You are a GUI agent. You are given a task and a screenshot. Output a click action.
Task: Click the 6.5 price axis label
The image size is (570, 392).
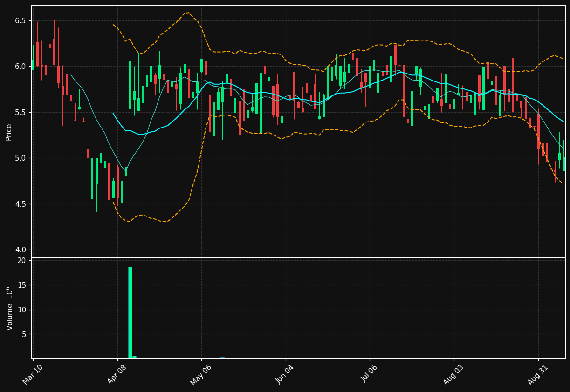[x=21, y=21]
